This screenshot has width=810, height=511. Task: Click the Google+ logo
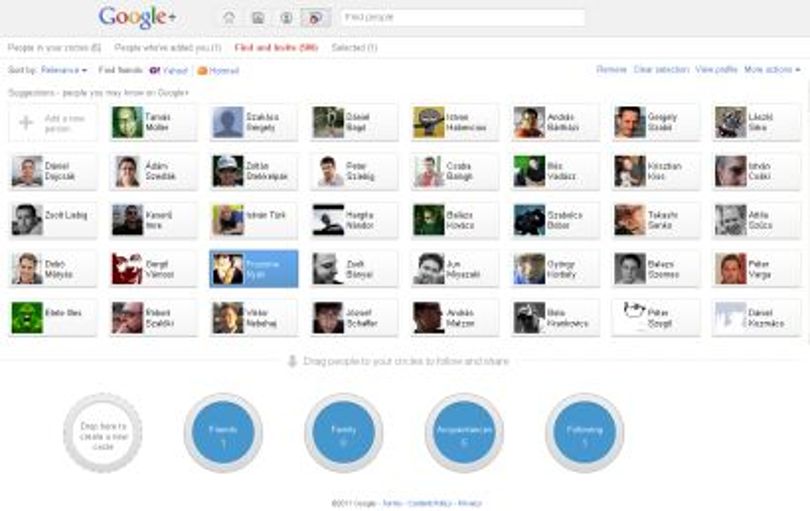coord(137,17)
